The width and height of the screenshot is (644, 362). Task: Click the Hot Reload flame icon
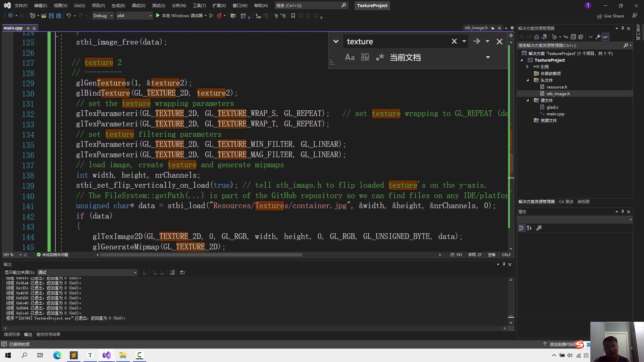219,16
